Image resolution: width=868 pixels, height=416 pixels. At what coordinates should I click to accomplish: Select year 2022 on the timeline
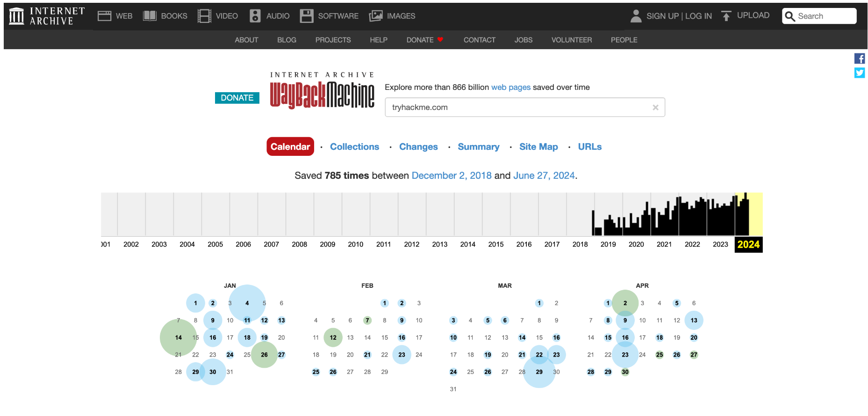click(692, 244)
